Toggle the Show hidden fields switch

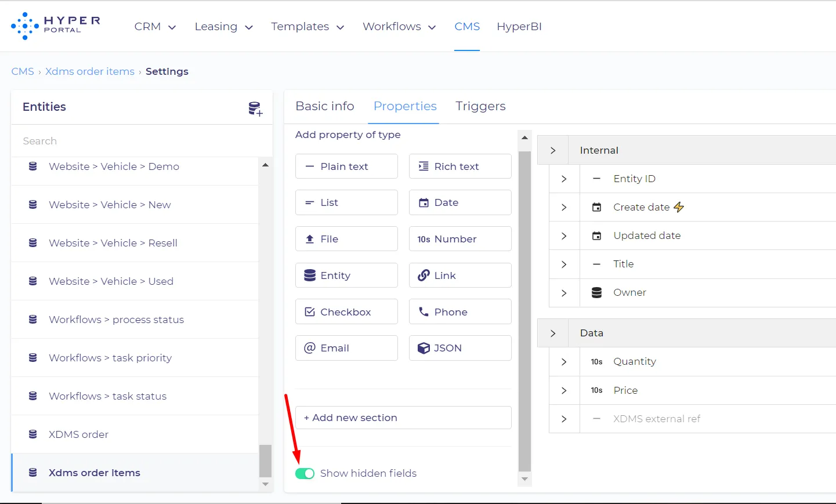pyautogui.click(x=305, y=473)
